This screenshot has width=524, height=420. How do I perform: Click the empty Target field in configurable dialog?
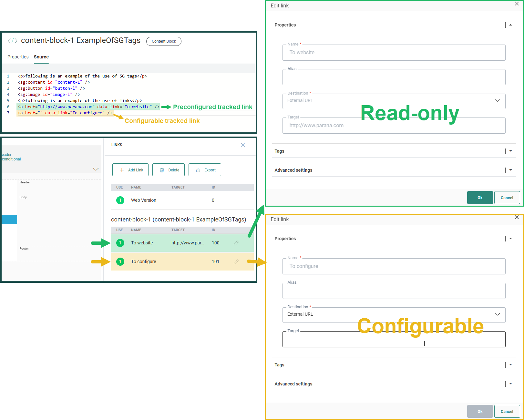(394, 340)
